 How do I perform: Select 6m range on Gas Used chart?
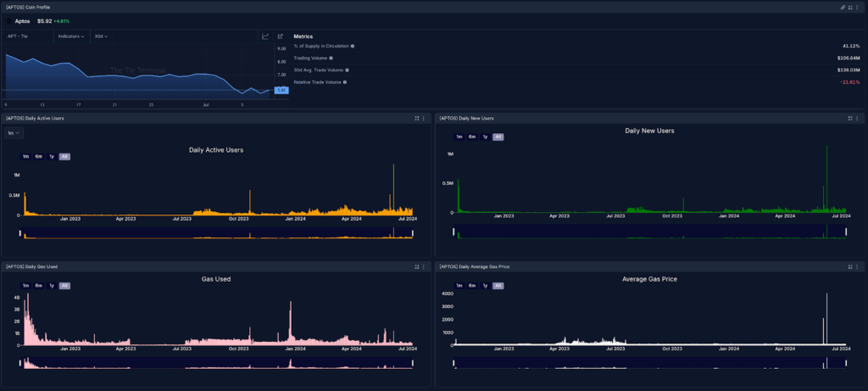[x=39, y=286]
